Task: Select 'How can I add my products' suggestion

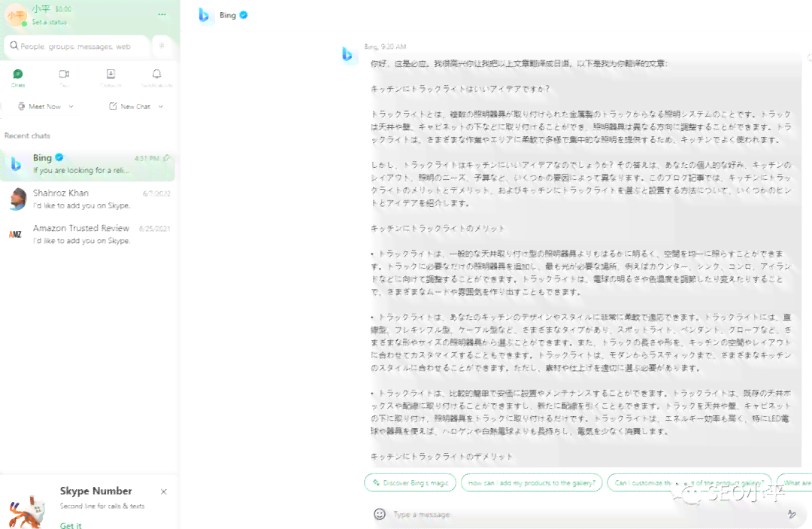Action: tap(532, 483)
